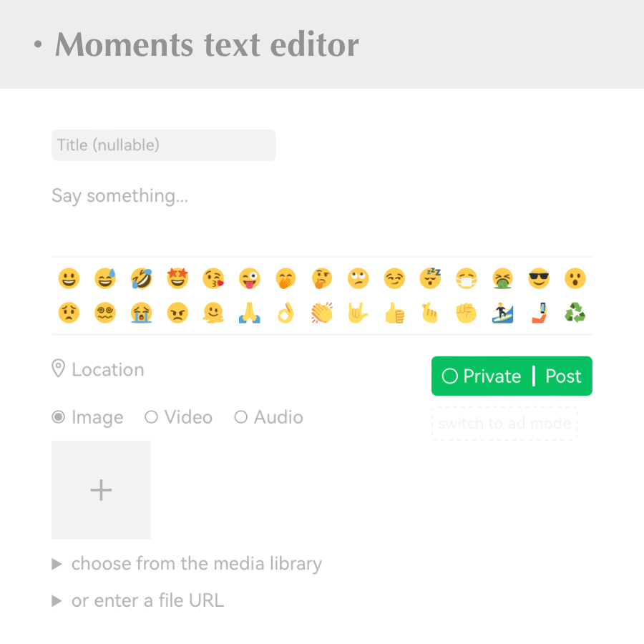Click the location pin icon
644x644 pixels.
pos(59,369)
